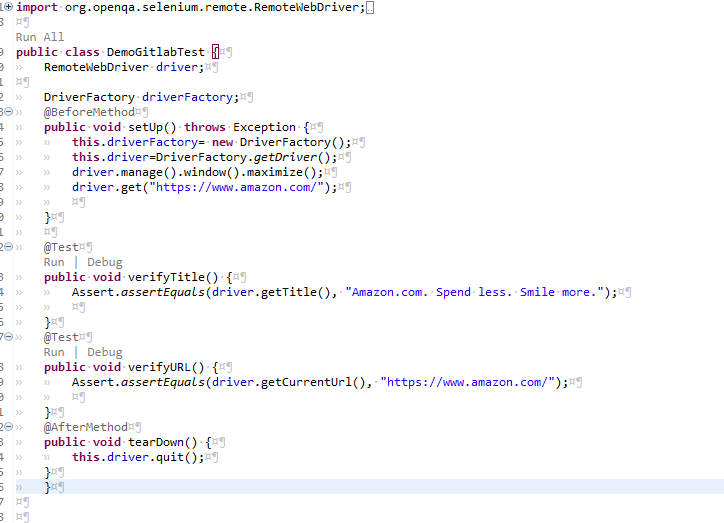Click the expected URL string in verifyURL
The image size is (724, 523).
pos(467,382)
